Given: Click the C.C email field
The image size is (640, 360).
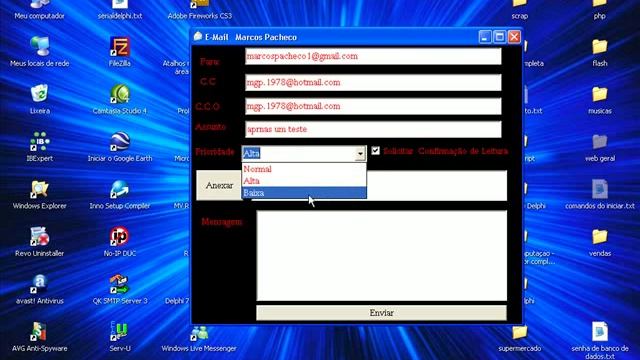Looking at the screenshot, I should point(373,82).
